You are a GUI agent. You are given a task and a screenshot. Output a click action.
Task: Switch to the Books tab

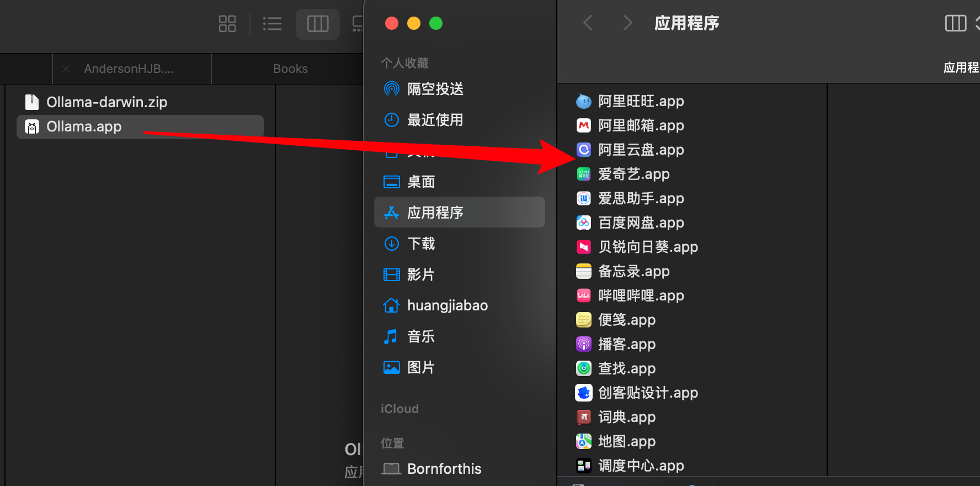[x=290, y=68]
